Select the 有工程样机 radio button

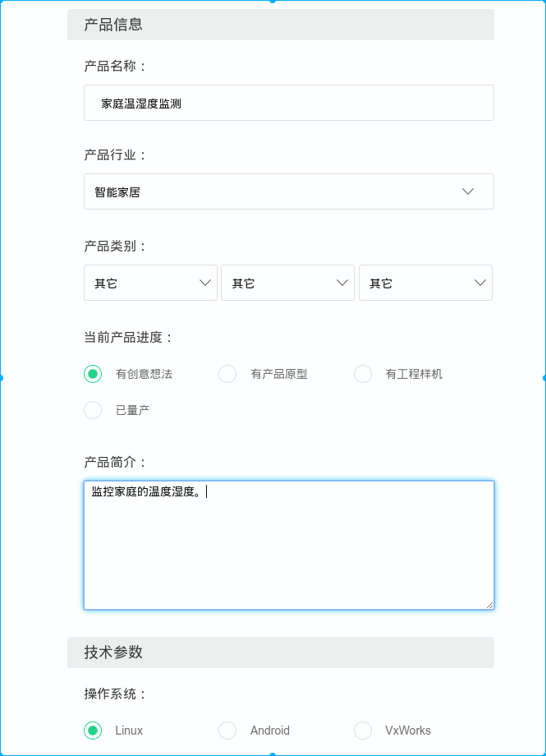(x=363, y=374)
